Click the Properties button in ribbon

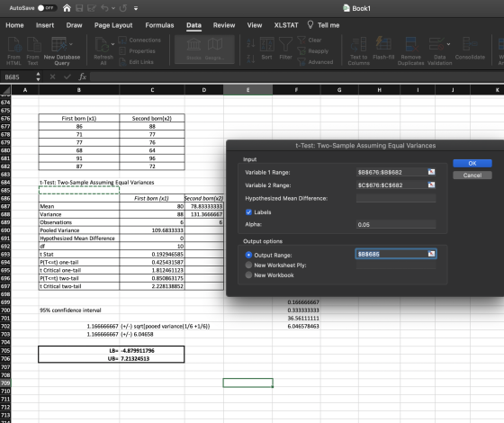137,51
